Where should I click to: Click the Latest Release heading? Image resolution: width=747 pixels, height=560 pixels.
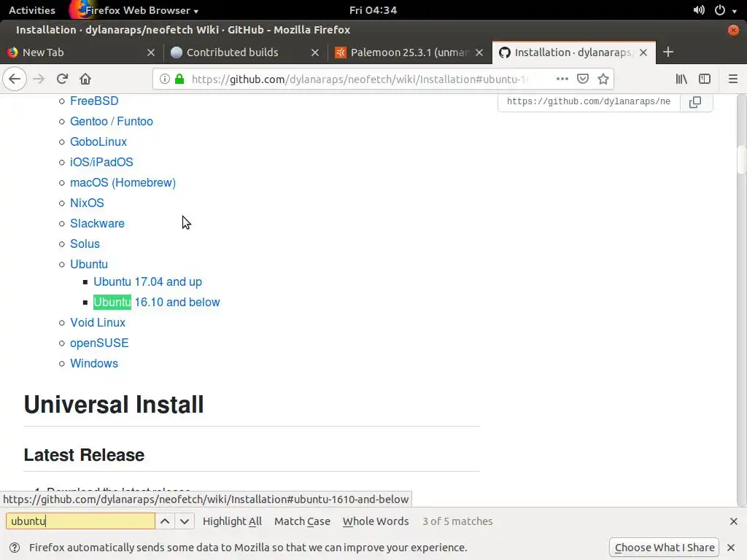tap(84, 455)
